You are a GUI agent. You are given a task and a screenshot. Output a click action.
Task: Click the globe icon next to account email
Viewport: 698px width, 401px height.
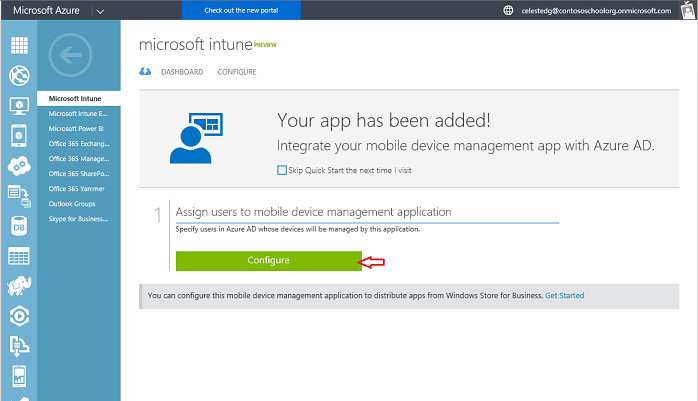(509, 10)
